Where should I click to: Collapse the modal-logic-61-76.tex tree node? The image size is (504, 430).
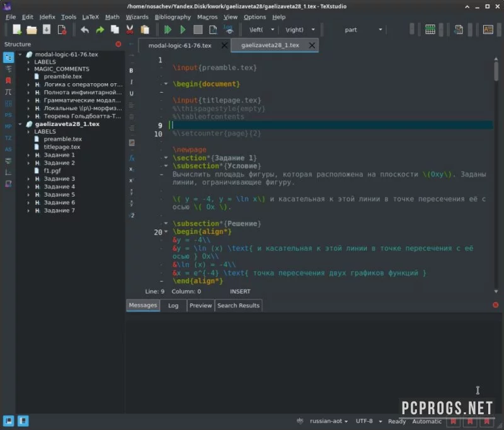pos(20,54)
